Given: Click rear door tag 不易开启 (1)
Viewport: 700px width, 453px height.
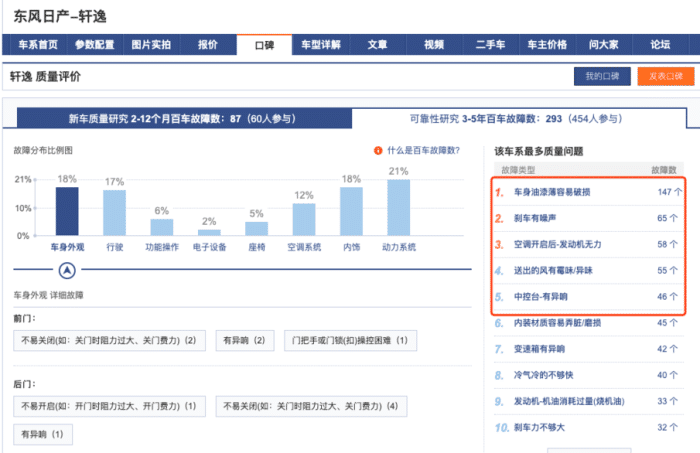Looking at the screenshot, I should [109, 406].
